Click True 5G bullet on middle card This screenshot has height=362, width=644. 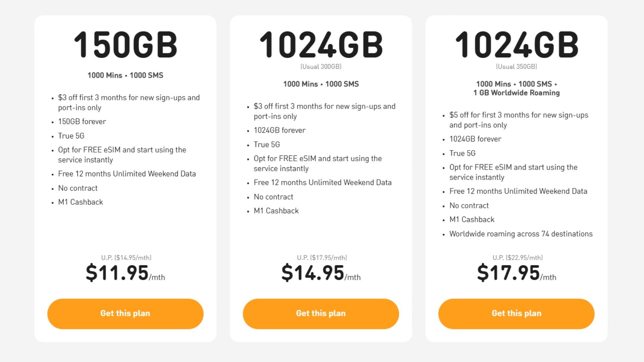click(x=266, y=144)
